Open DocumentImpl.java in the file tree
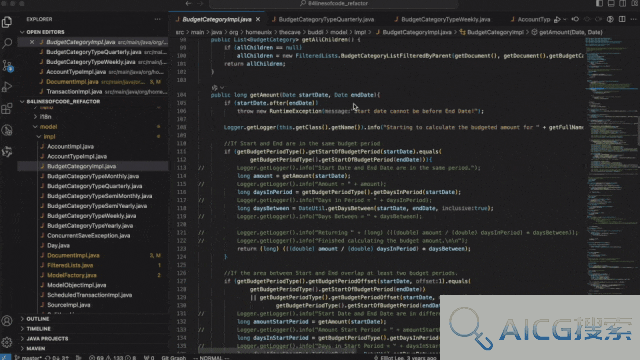This screenshot has width=640, height=360. [73, 256]
